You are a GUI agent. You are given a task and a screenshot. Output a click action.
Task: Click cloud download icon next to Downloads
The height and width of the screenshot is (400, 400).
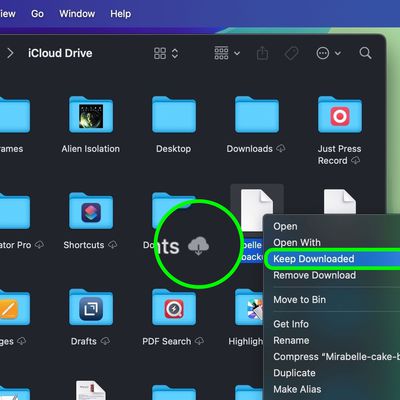click(281, 148)
